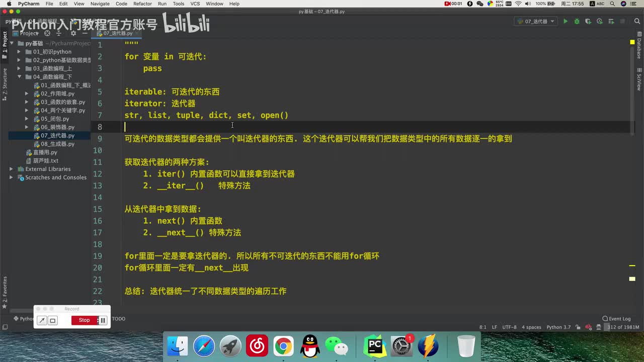The height and width of the screenshot is (362, 644).
Task: Toggle tool window bars icon in bottom-left corner
Action: point(5,327)
